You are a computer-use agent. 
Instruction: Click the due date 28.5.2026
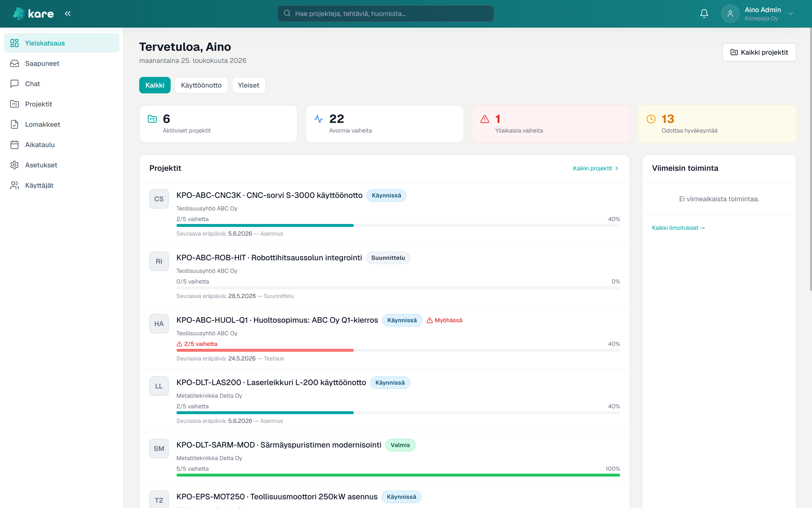242,296
